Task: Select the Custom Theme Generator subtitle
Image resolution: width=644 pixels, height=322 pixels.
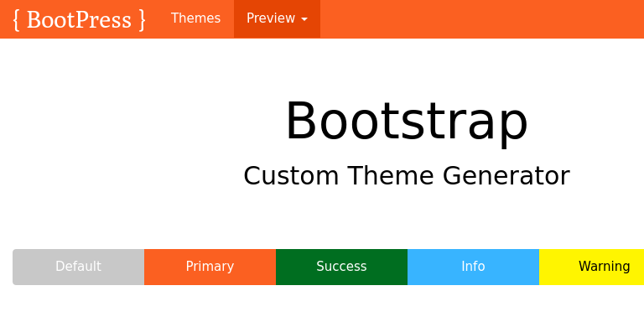Action: point(407,176)
